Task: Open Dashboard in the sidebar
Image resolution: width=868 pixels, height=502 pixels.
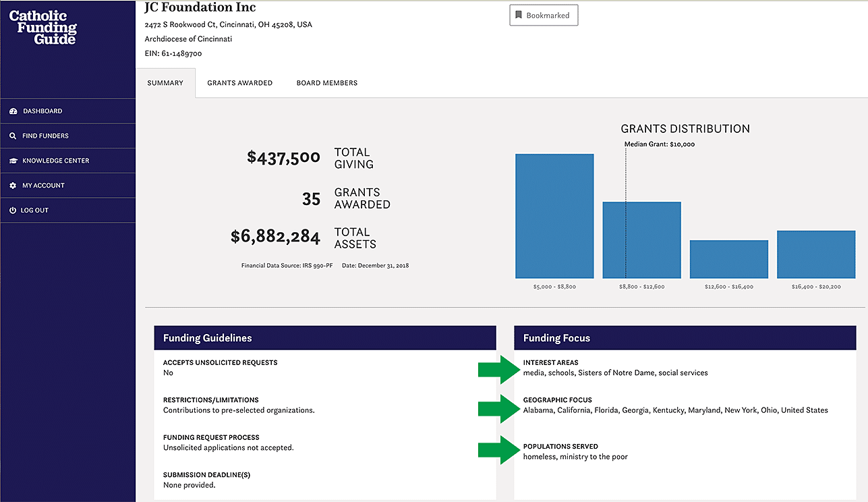Action: 67,111
